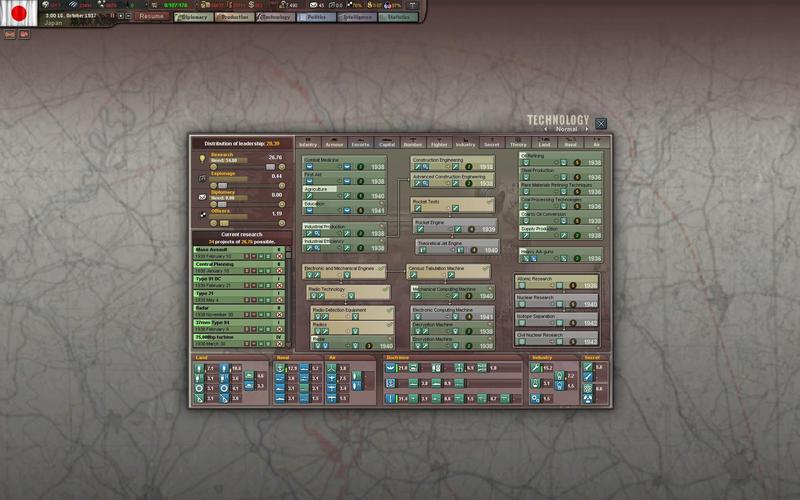Click the Officers leadership icon

202,215
